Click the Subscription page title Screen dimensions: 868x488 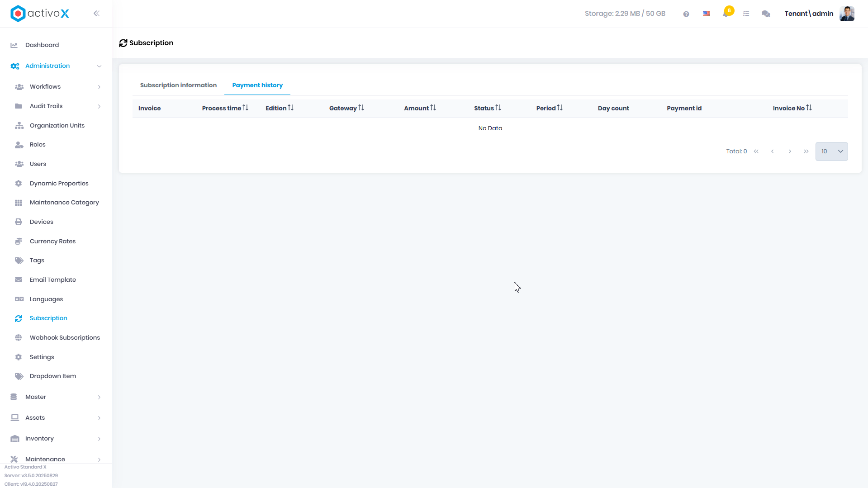151,43
